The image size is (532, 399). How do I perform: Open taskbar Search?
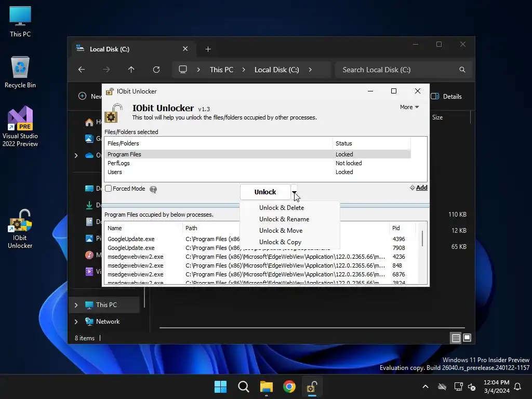click(244, 387)
